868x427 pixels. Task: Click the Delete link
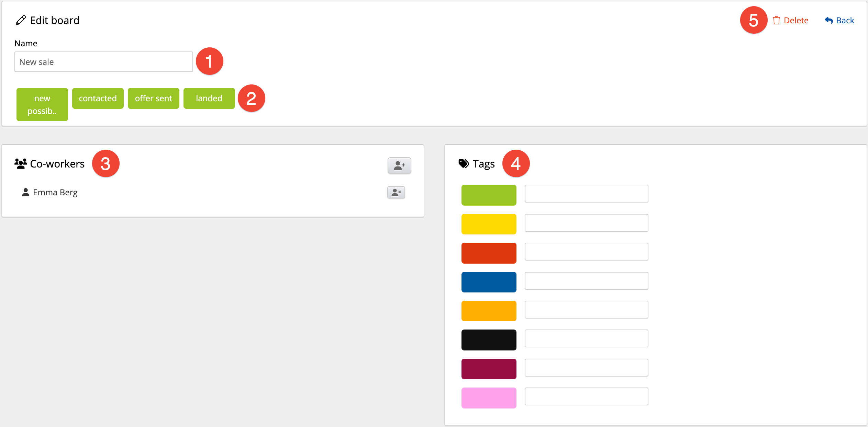tap(796, 21)
